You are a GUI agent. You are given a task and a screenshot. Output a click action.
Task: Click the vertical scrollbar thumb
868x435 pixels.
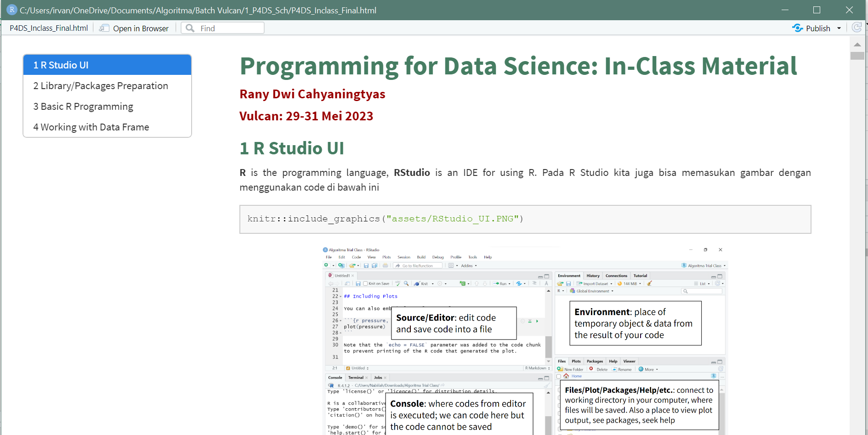[857, 56]
